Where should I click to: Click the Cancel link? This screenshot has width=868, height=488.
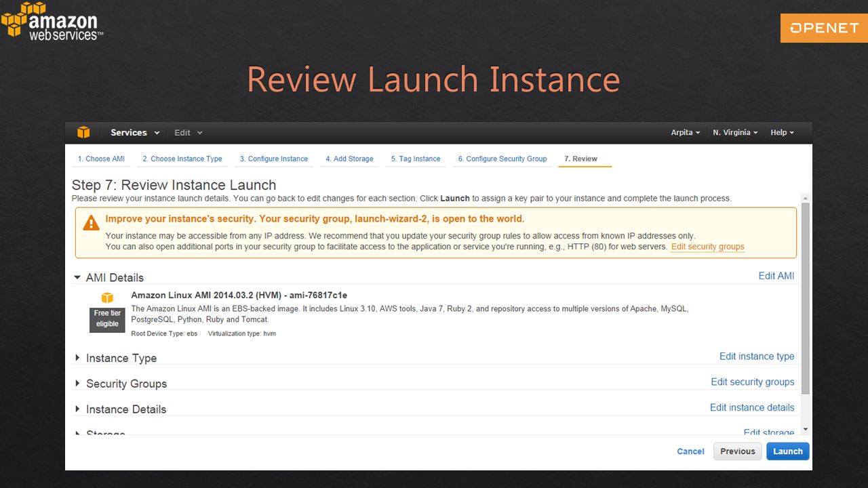pyautogui.click(x=690, y=451)
